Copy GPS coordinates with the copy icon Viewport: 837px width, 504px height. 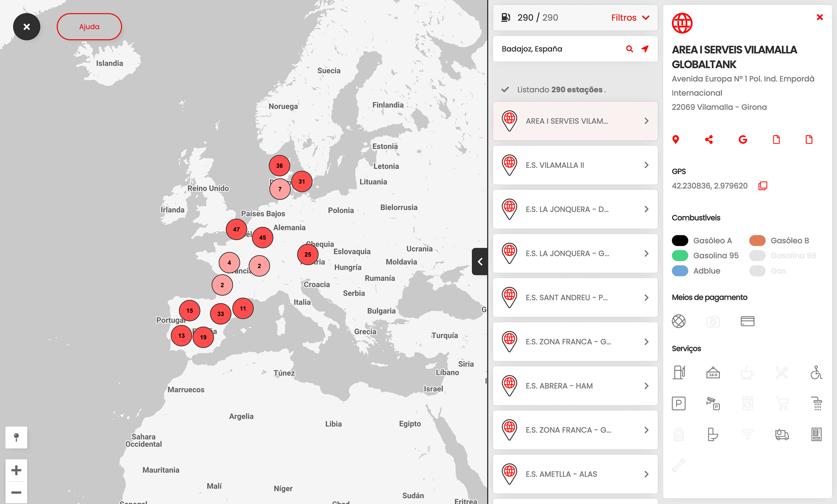(763, 186)
